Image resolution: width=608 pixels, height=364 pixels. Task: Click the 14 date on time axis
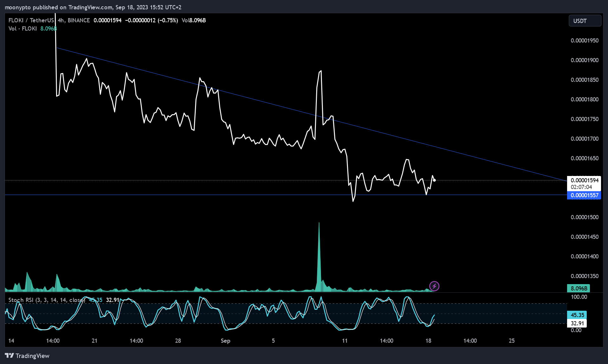tap(11, 341)
